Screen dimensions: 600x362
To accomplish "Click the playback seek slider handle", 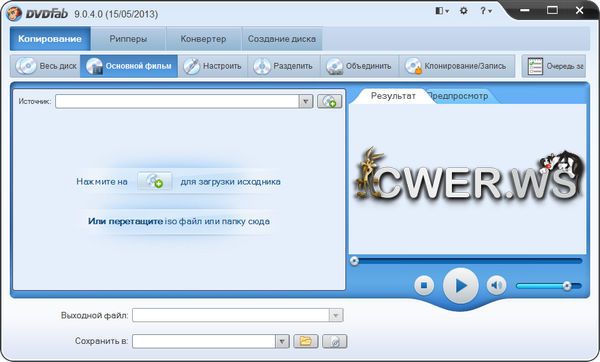I will (x=354, y=261).
